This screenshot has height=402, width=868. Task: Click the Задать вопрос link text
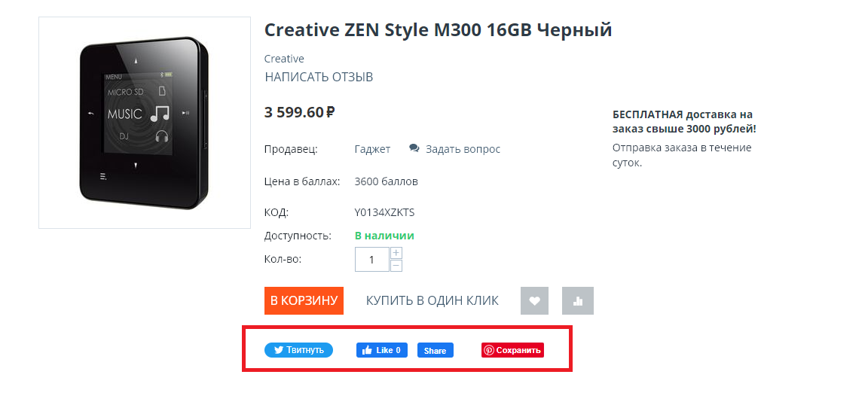click(x=463, y=149)
